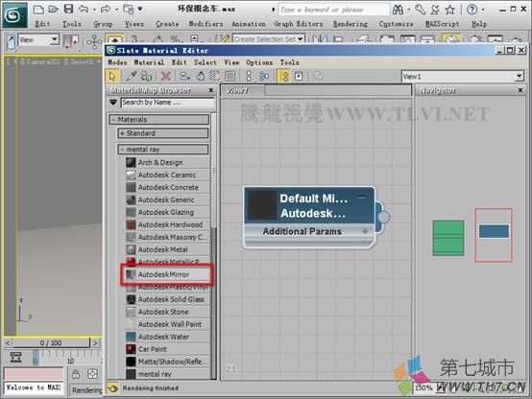This screenshot has width=532, height=399.
Task: Select Autodesk Mirror material
Action: [167, 274]
